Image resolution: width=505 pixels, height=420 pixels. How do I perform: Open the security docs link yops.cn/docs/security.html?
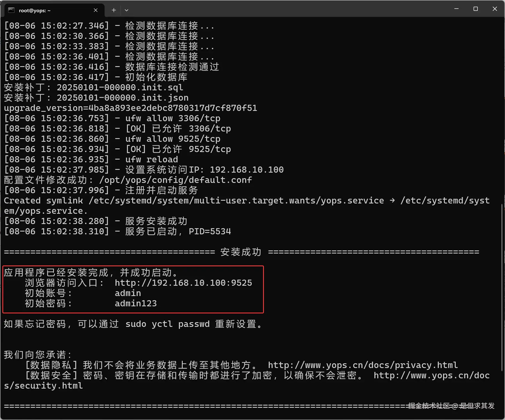click(432, 375)
